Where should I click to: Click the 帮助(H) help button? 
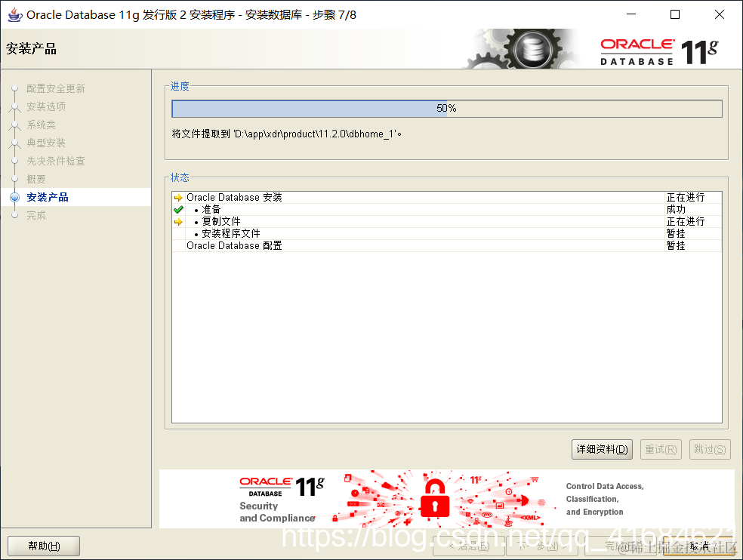coord(44,546)
